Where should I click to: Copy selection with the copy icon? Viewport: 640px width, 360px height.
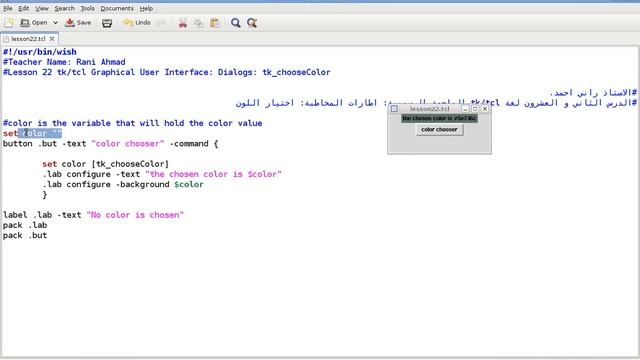[x=199, y=23]
